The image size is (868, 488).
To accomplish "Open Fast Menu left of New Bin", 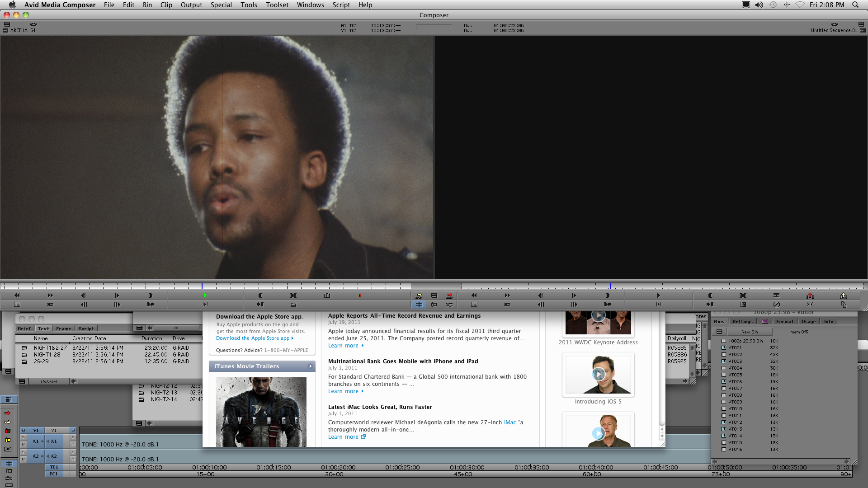I will [x=719, y=332].
